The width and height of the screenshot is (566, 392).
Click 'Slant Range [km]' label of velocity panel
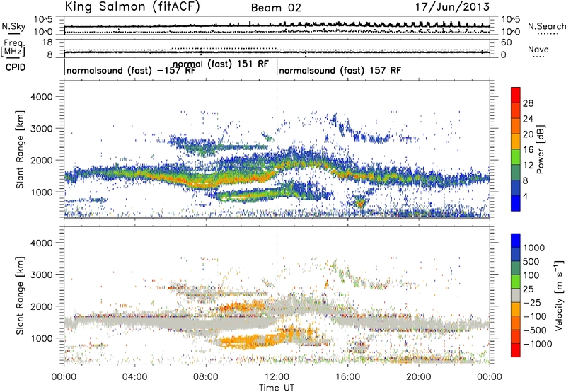[21, 295]
